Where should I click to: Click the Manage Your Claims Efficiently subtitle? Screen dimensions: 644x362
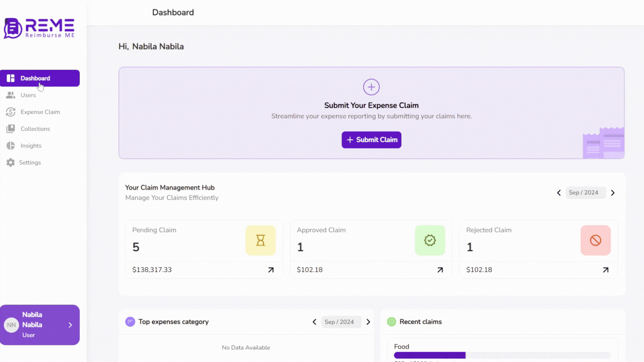[172, 198]
